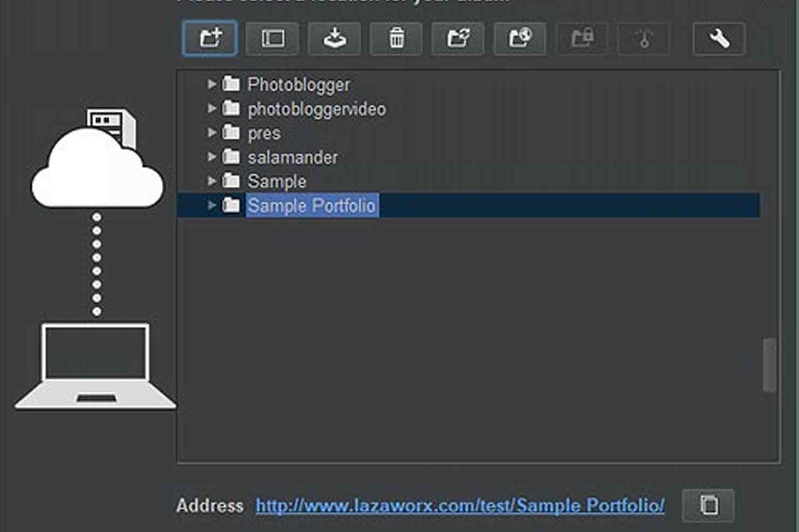Expand the pres folder arrow
The height and width of the screenshot is (532, 799).
pyautogui.click(x=212, y=133)
